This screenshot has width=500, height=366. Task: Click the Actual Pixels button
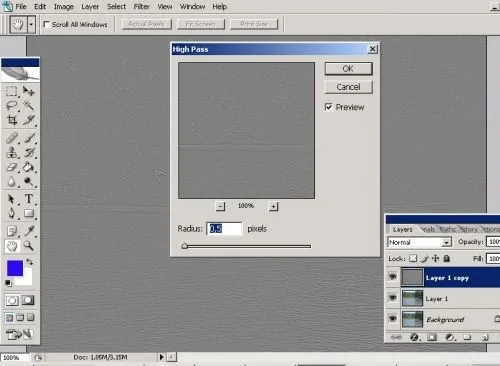pos(146,24)
